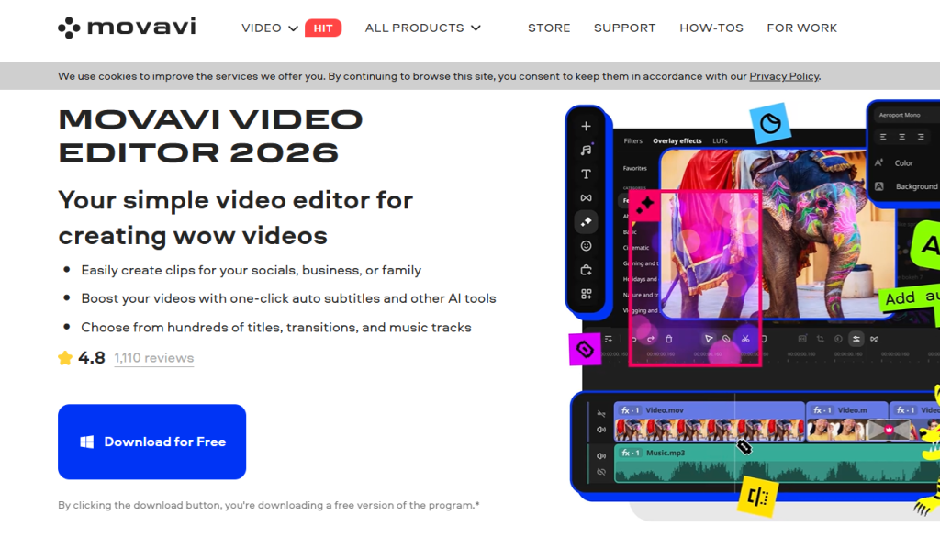
Task: Click the Download for Free button
Action: click(x=151, y=442)
